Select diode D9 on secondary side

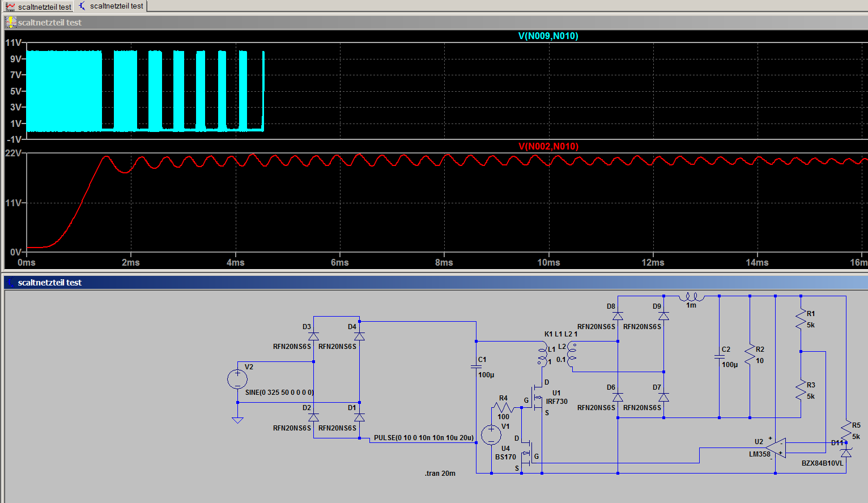663,316
